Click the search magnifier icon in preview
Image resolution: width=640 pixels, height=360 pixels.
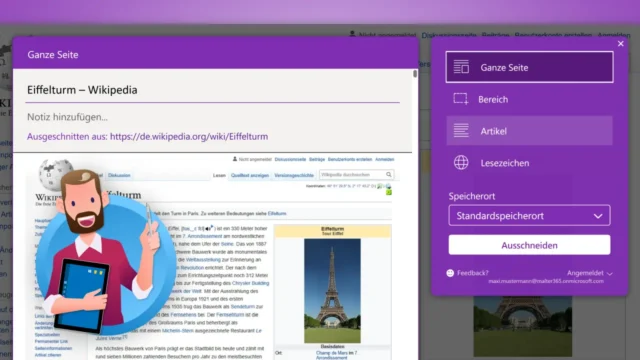coord(389,175)
